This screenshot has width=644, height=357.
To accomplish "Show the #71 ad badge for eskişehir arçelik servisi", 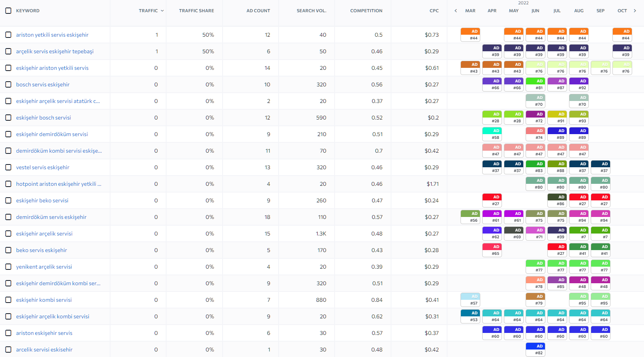I will [x=535, y=234].
